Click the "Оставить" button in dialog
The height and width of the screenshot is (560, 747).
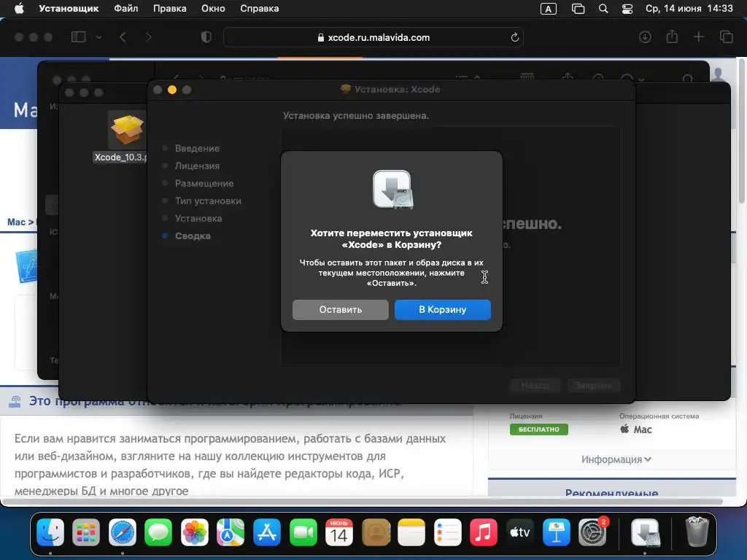click(x=341, y=309)
